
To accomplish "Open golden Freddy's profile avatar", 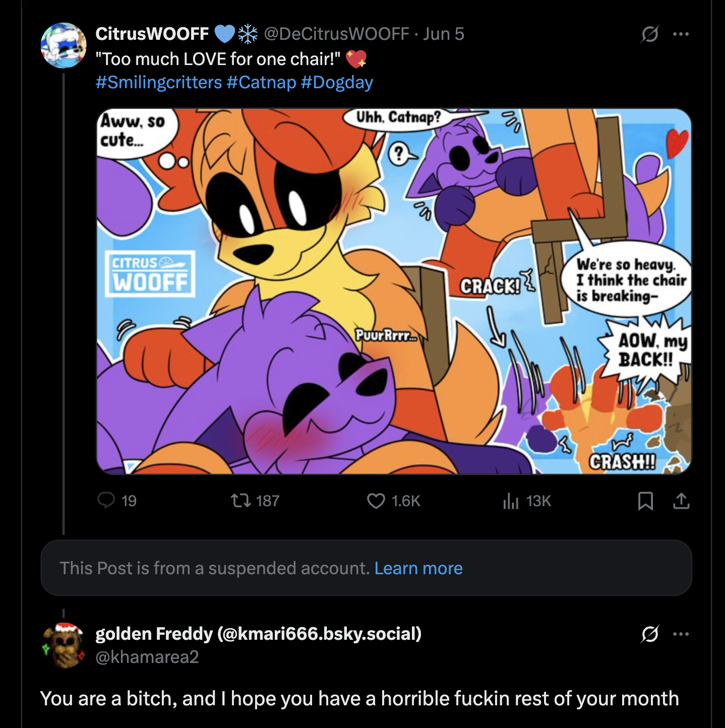I will pyautogui.click(x=64, y=645).
